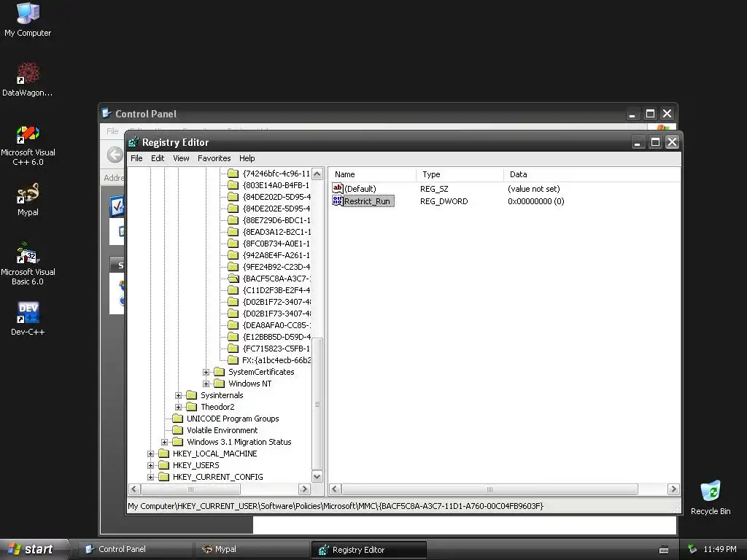Screen dimensions: 747x560
Task: Click the Back button in Control Panel
Action: [x=115, y=155]
